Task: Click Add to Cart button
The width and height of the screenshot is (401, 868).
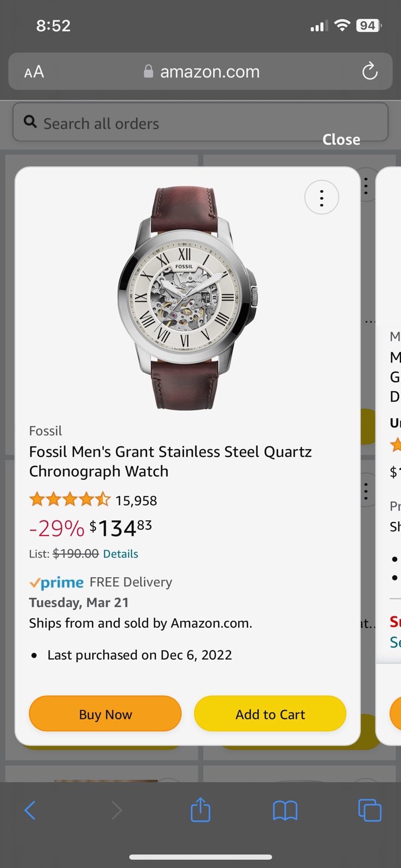Action: point(270,714)
